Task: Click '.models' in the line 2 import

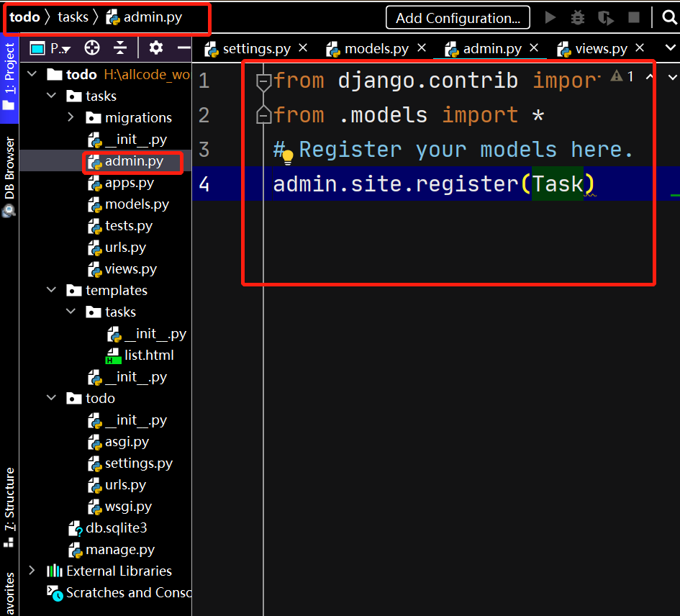Action: point(384,115)
